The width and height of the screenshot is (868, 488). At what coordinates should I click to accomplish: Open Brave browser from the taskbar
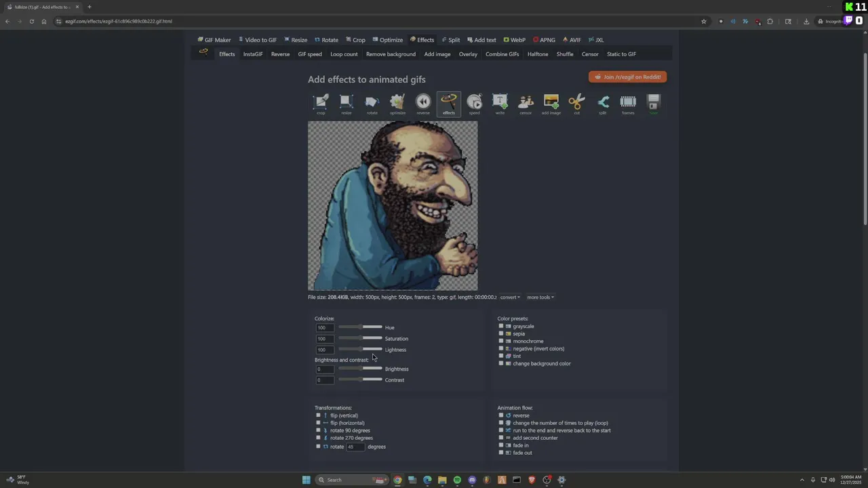[x=532, y=480]
